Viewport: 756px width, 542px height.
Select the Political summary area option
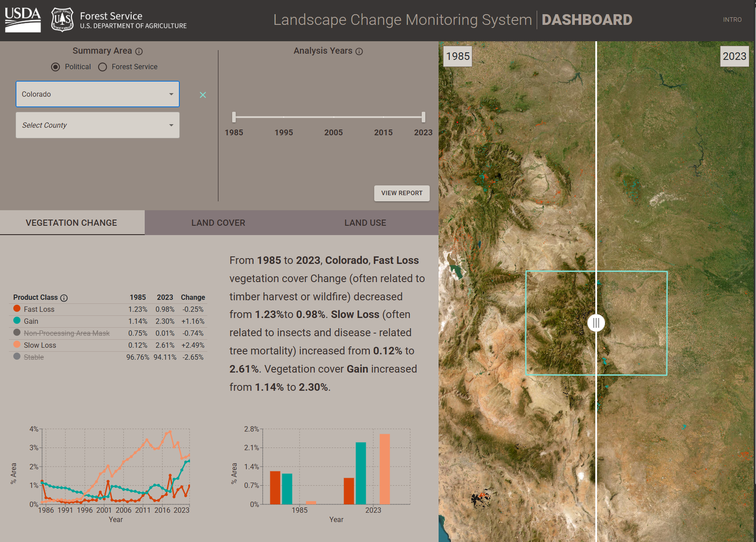55,67
